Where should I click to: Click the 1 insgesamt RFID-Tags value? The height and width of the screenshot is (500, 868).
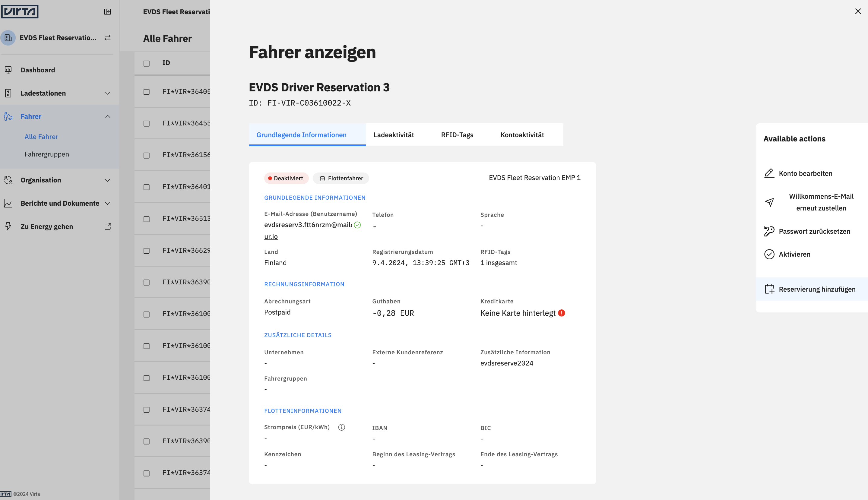tap(499, 263)
